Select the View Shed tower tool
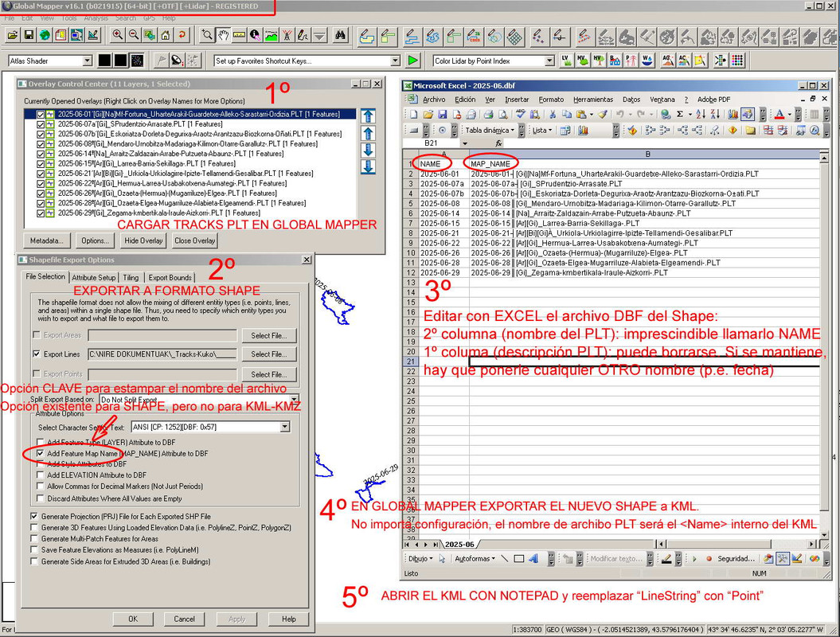This screenshot has height=637, width=840. (287, 36)
